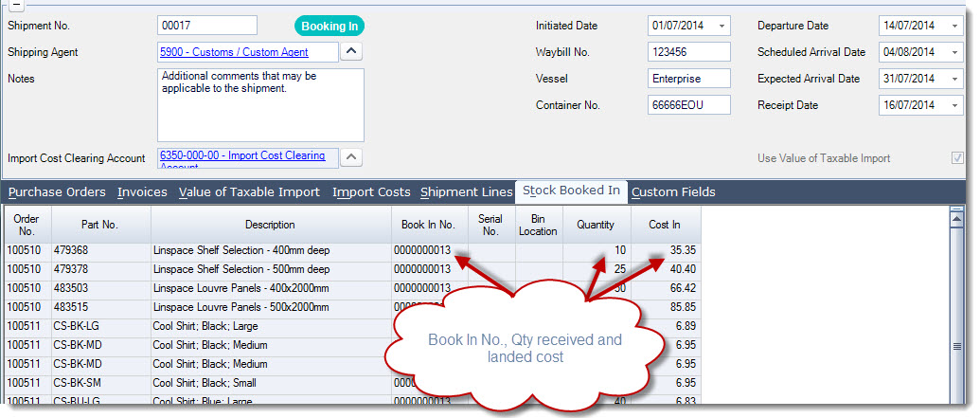Screen dimensions: 980x418
Task: Open the Initiated Date dropdown
Action: click(722, 26)
